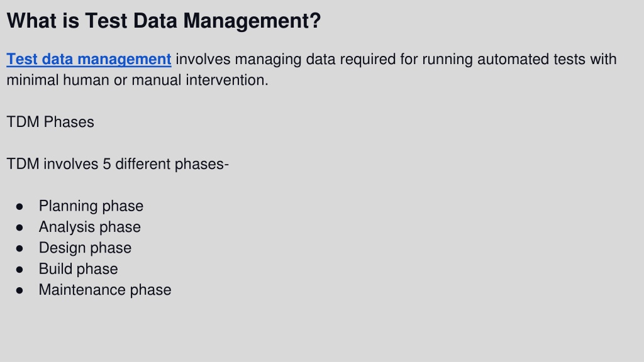Click the number 5 in the phases sentence
Image resolution: width=644 pixels, height=362 pixels.
coord(107,164)
